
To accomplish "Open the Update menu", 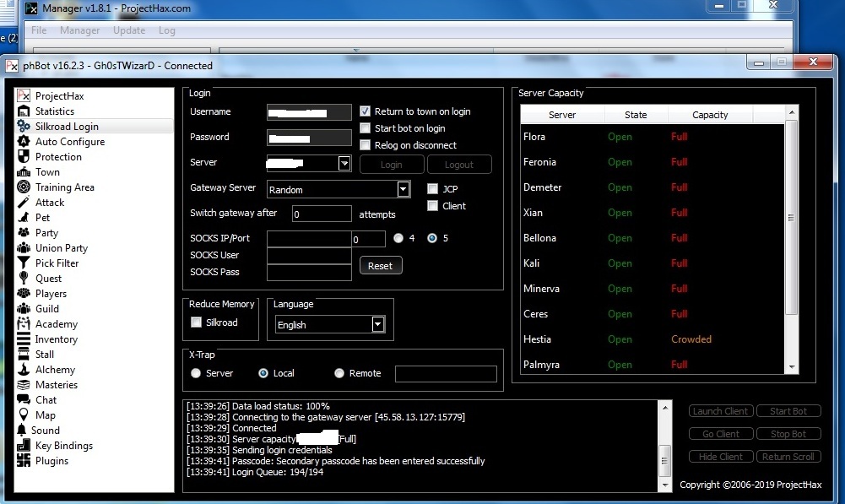I will [x=128, y=30].
